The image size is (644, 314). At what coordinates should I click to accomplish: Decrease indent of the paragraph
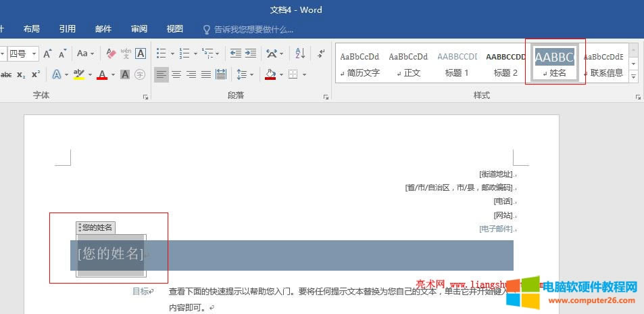click(235, 53)
